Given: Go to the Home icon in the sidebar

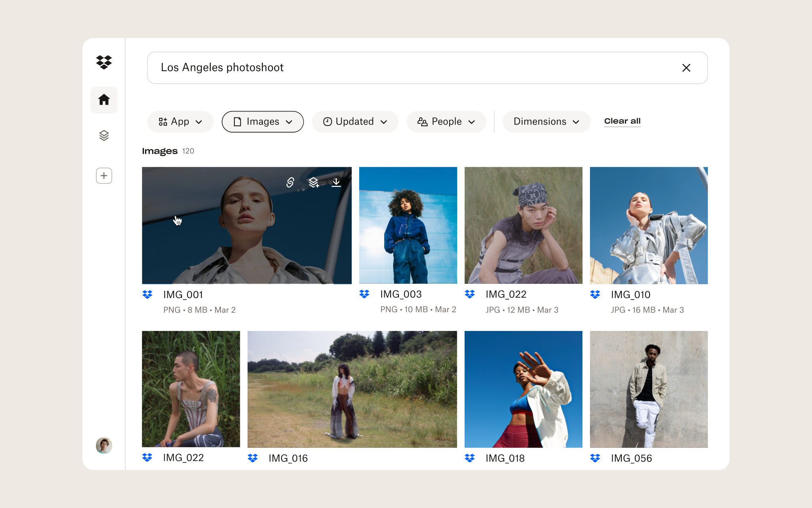Looking at the screenshot, I should tap(104, 100).
